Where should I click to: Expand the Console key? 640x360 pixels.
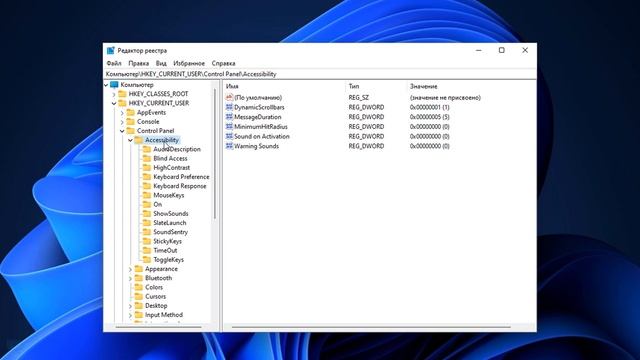coord(122,122)
